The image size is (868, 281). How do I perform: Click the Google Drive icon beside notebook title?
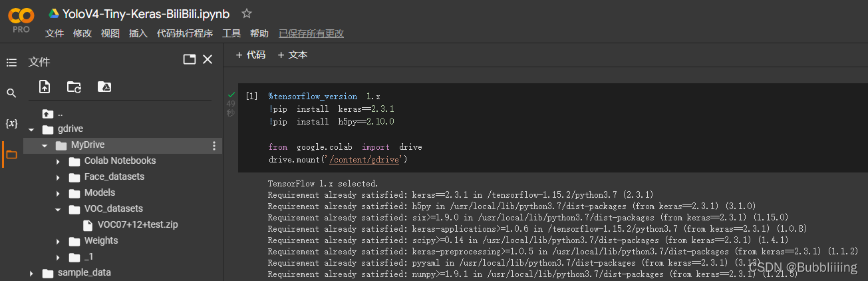tap(54, 13)
